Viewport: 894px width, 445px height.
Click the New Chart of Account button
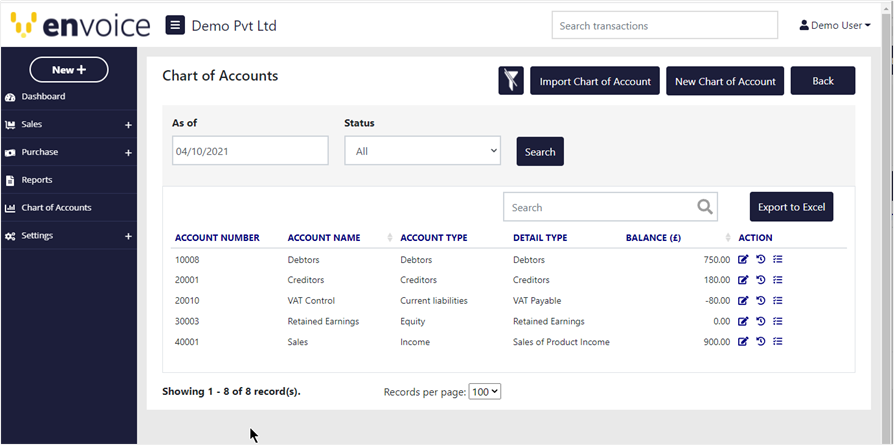tap(725, 81)
